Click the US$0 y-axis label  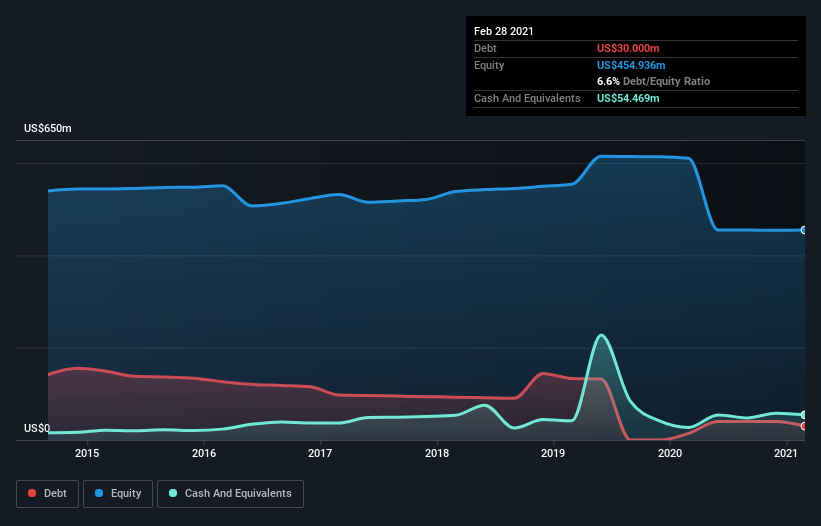tap(37, 428)
